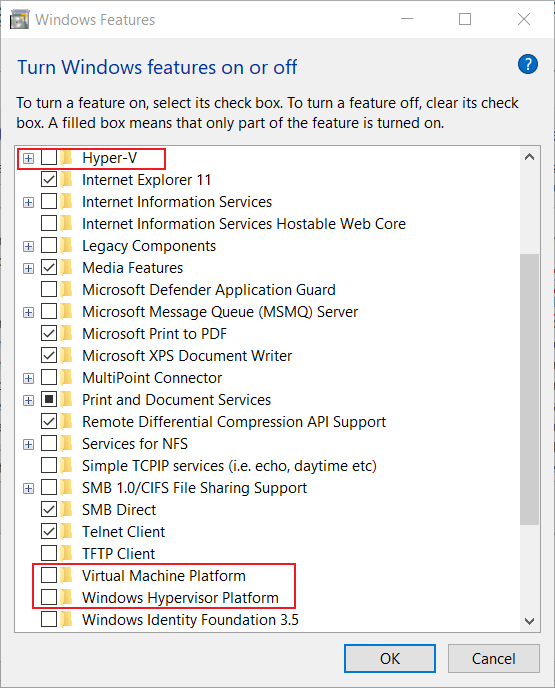
Task: Click the folder icon beside TFTP Client
Action: click(67, 553)
